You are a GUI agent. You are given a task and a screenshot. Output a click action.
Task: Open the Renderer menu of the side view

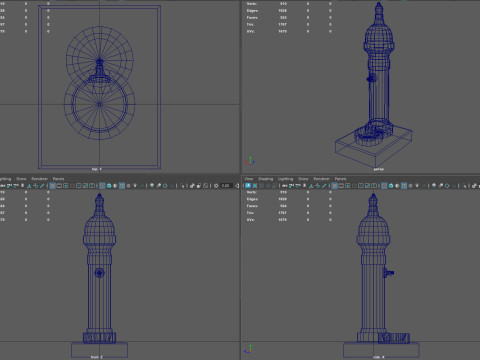tap(322, 179)
